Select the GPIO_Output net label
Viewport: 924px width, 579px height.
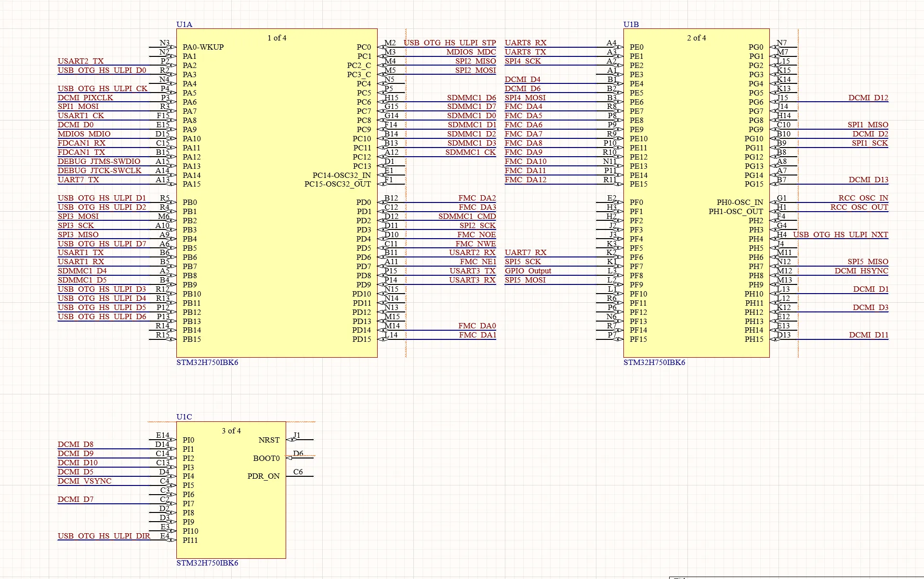pyautogui.click(x=528, y=270)
